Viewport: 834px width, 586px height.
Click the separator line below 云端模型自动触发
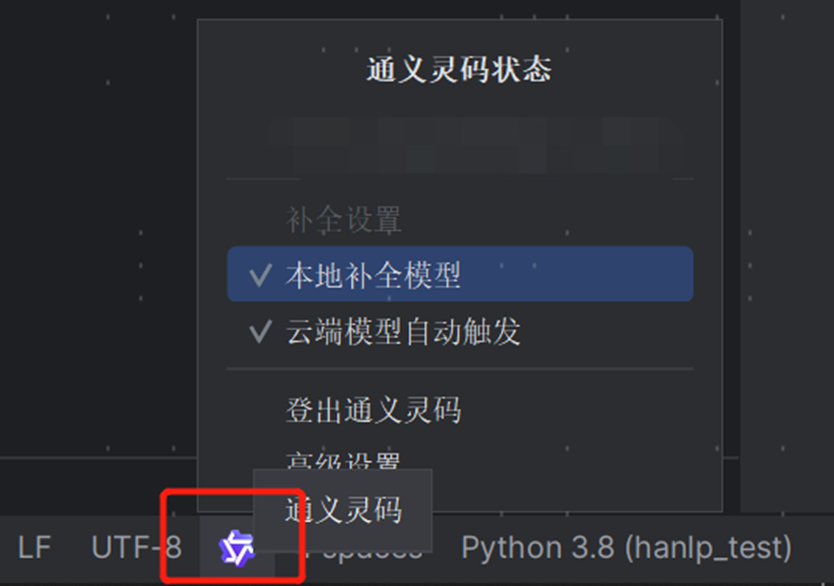(x=460, y=368)
